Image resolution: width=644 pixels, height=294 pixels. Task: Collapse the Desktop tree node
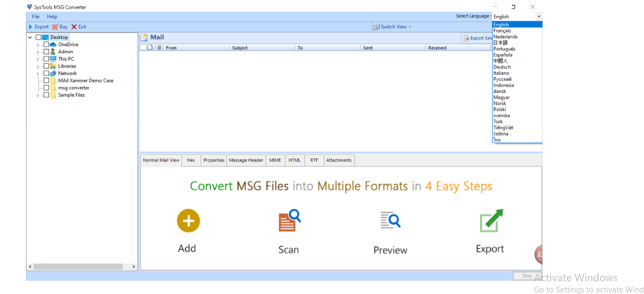point(30,37)
